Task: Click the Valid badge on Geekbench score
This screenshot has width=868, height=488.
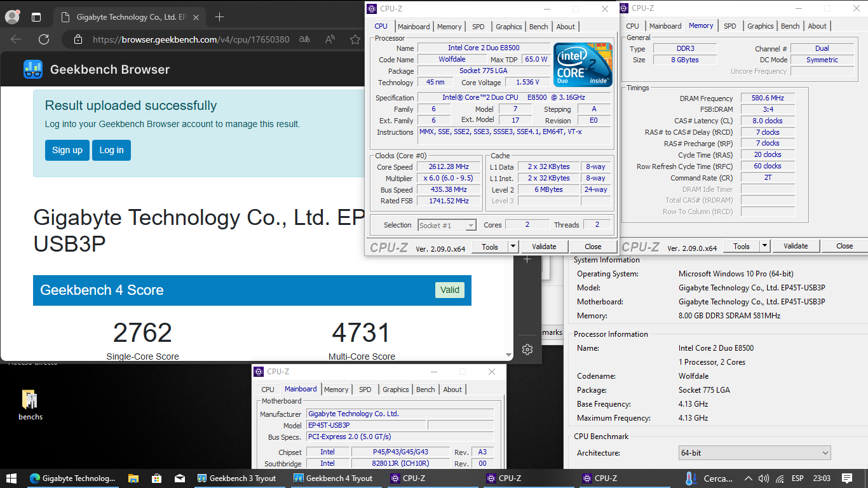Action: coord(450,290)
